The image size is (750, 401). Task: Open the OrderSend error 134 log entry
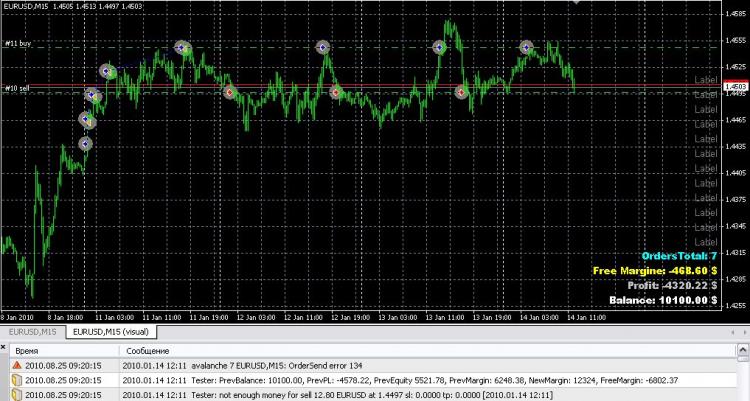coord(373,366)
